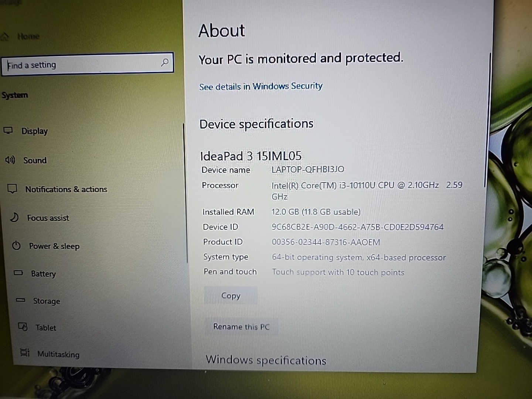Click the Tablet icon
Viewport: 532px width, 399px height.
[x=23, y=327]
